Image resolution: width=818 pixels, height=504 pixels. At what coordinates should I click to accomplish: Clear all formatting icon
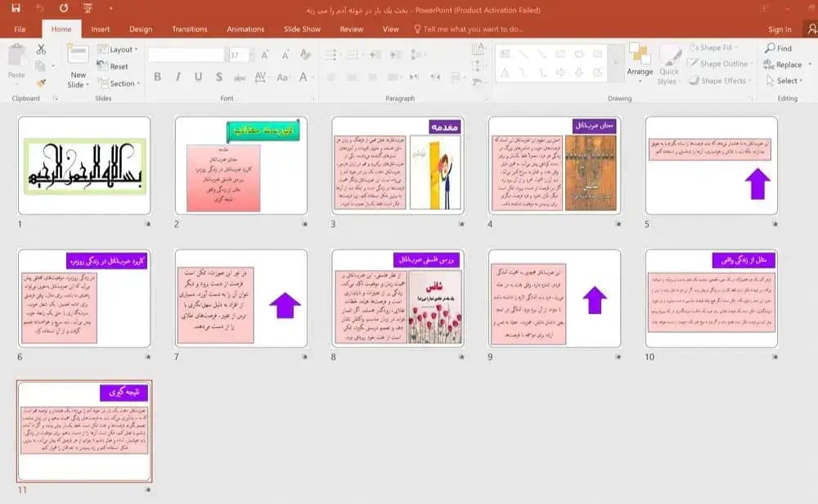coord(305,54)
